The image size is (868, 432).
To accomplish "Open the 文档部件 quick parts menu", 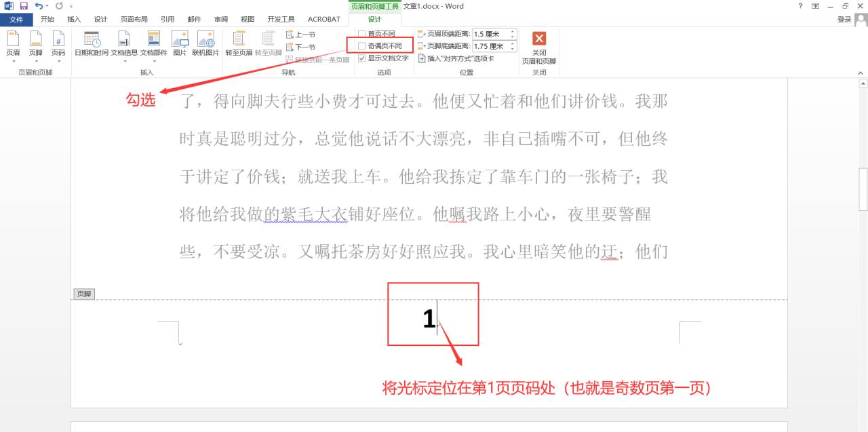I will 153,46.
